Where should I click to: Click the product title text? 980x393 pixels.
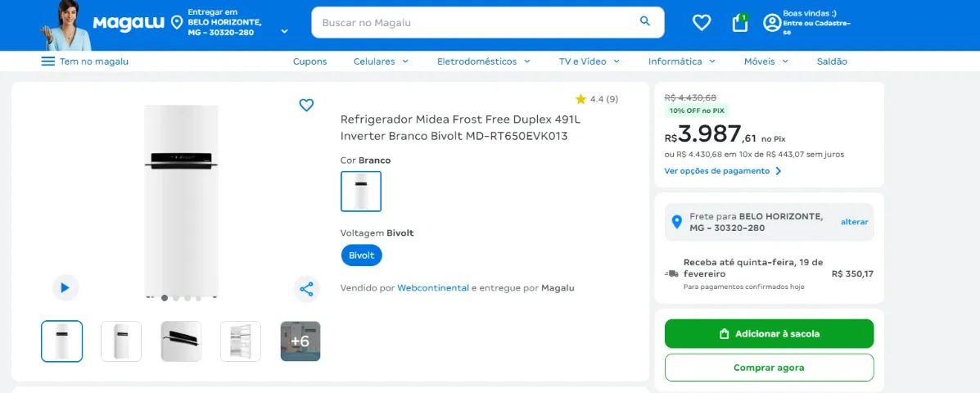click(460, 128)
